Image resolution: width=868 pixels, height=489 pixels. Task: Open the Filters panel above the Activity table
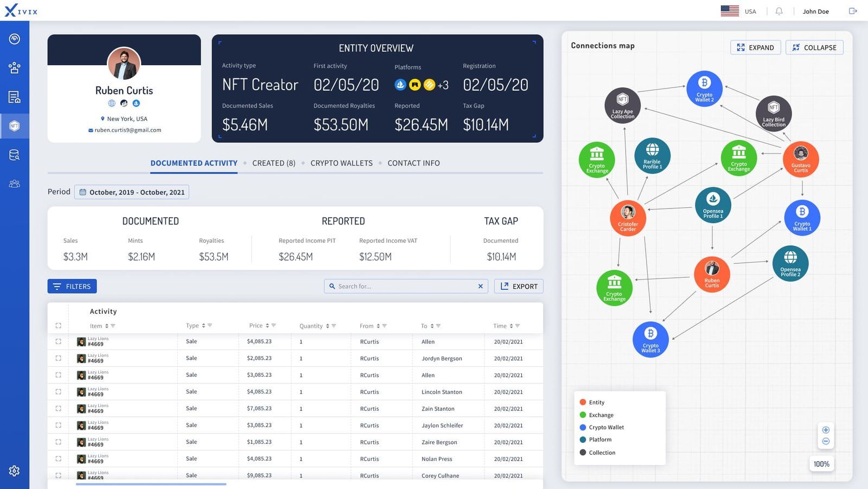pyautogui.click(x=72, y=286)
